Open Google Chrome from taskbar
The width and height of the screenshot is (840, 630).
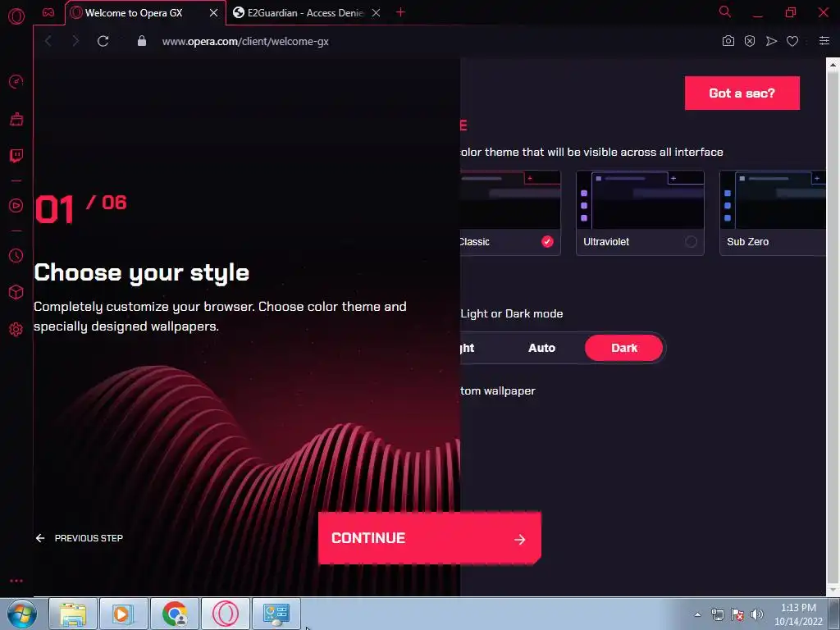[175, 614]
